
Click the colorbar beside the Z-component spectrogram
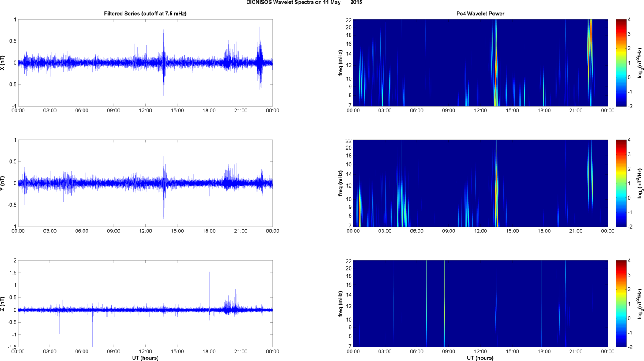point(621,304)
